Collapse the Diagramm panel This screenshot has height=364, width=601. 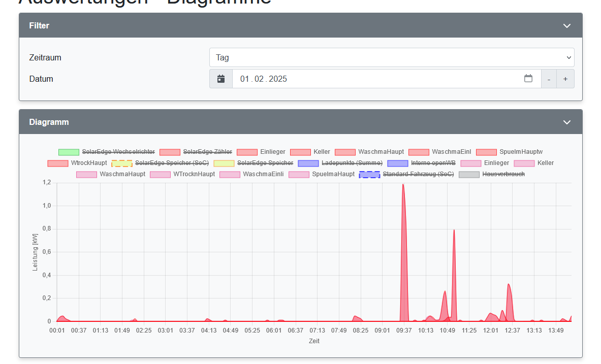[566, 122]
